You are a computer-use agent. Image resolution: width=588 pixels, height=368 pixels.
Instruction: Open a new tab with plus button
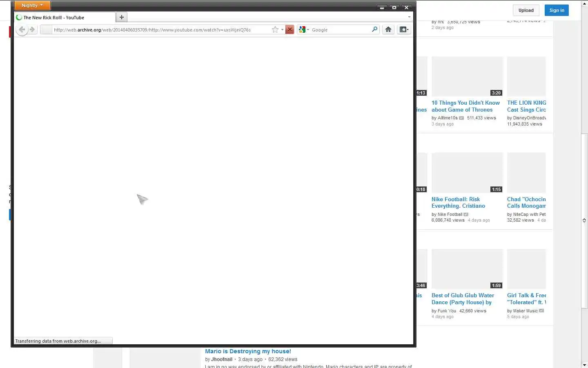click(x=122, y=17)
